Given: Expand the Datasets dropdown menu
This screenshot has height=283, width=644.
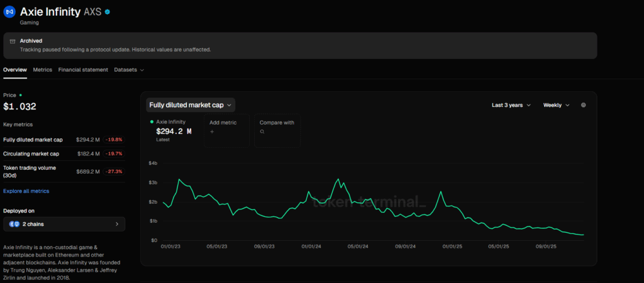Looking at the screenshot, I should (x=129, y=70).
